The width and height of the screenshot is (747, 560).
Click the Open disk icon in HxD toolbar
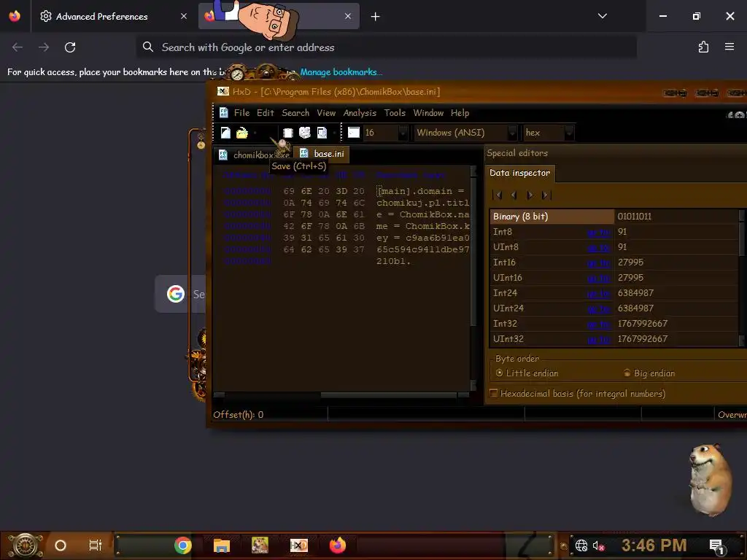point(305,133)
